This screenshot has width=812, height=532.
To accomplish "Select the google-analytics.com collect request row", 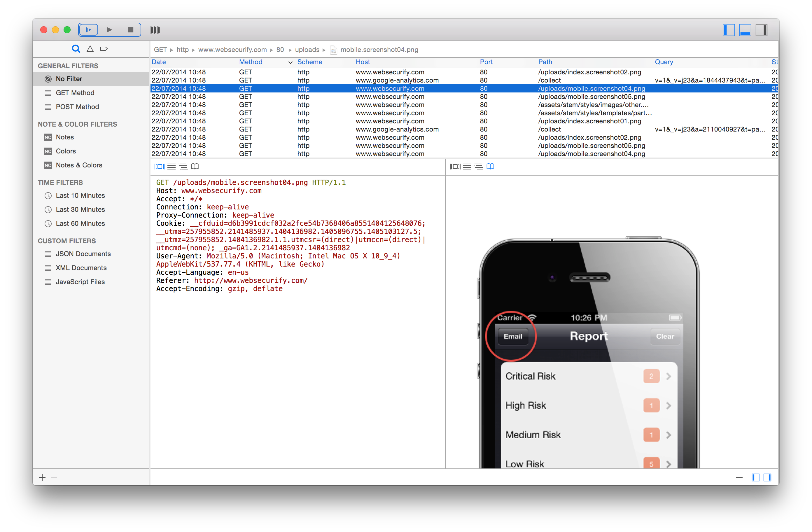I will click(397, 80).
